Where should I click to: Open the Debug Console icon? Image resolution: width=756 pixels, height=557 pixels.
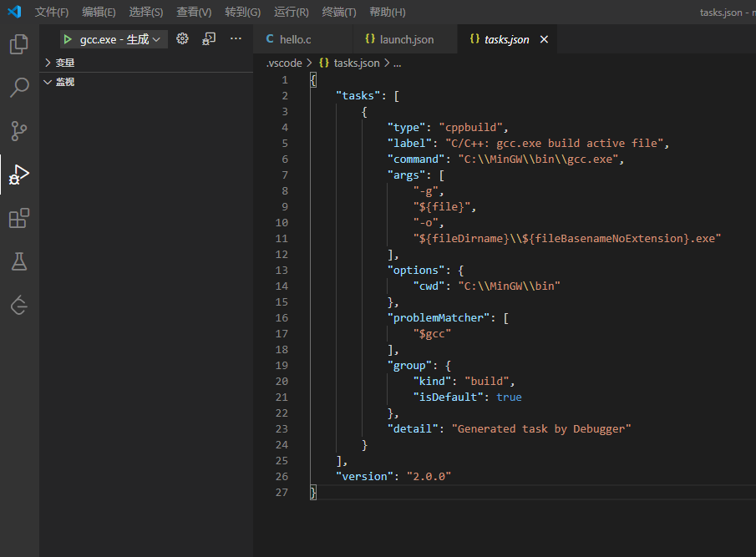209,38
